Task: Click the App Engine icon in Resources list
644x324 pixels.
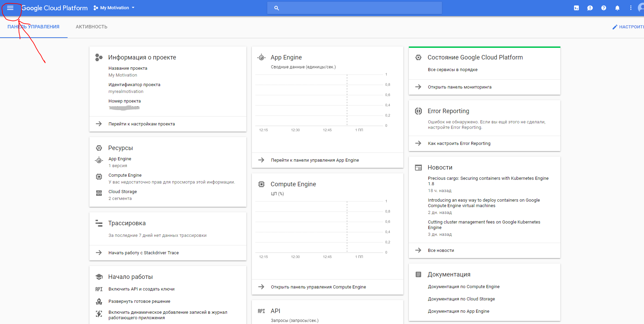Action: click(x=99, y=160)
